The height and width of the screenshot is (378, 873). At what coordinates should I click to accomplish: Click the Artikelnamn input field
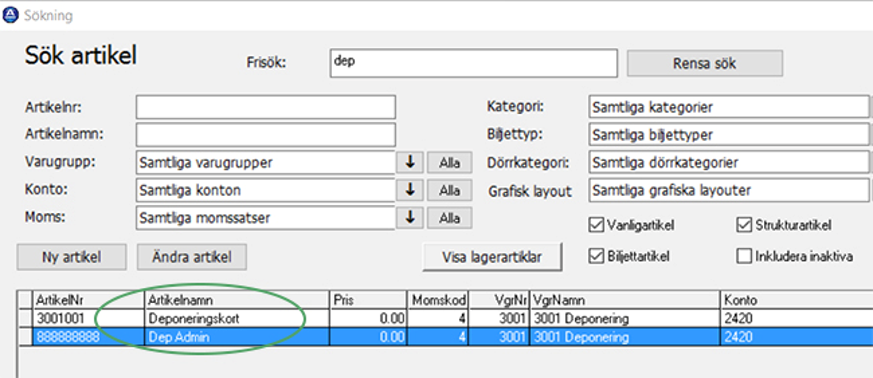[x=266, y=135]
